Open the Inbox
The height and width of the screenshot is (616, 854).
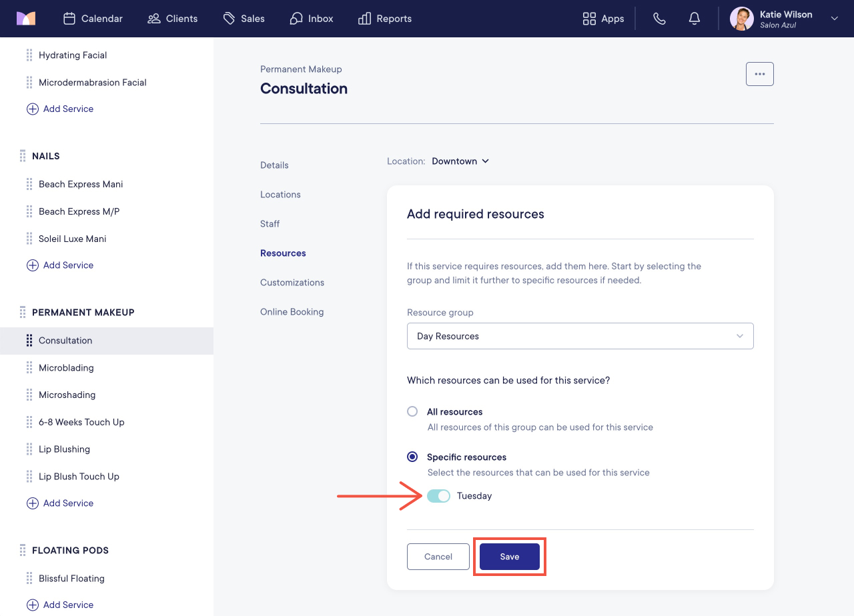coord(311,19)
